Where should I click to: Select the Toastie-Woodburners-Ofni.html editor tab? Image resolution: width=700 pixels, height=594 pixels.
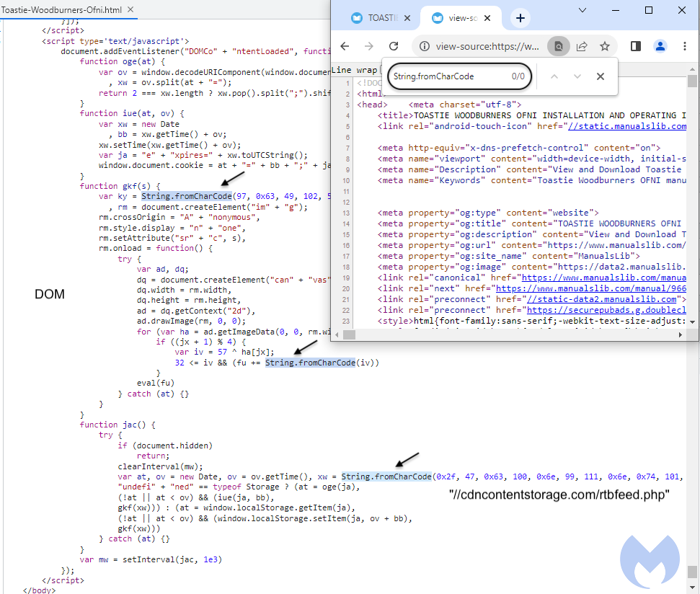coord(68,9)
